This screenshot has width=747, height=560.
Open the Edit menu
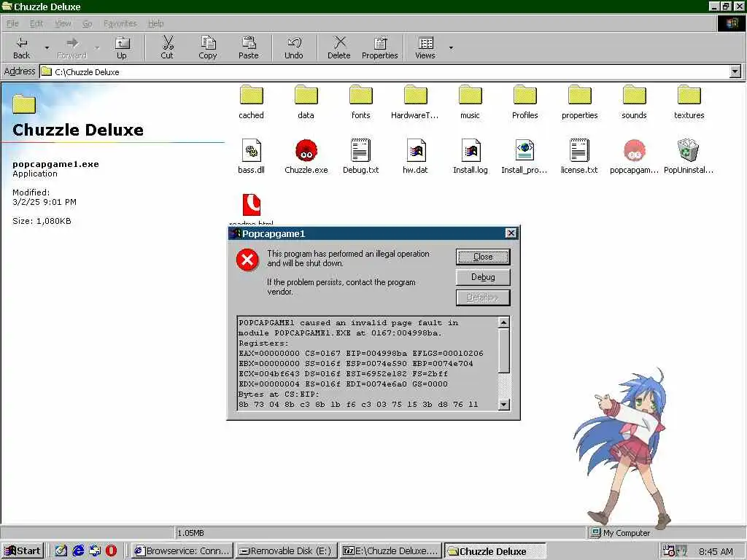(36, 23)
